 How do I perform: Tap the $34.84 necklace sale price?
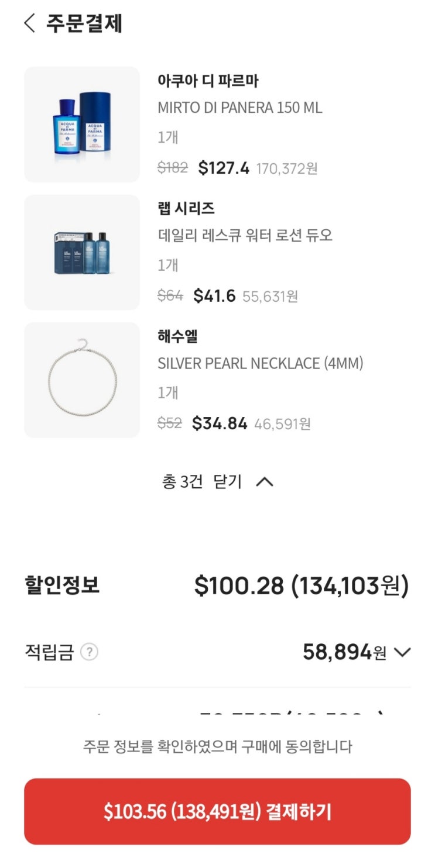pos(220,423)
